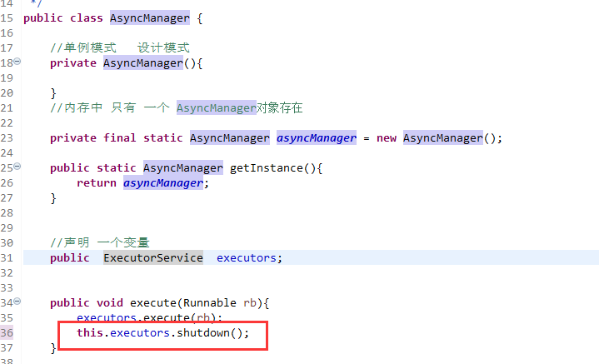Click the 'void' keyword on line 34

tap(110, 303)
